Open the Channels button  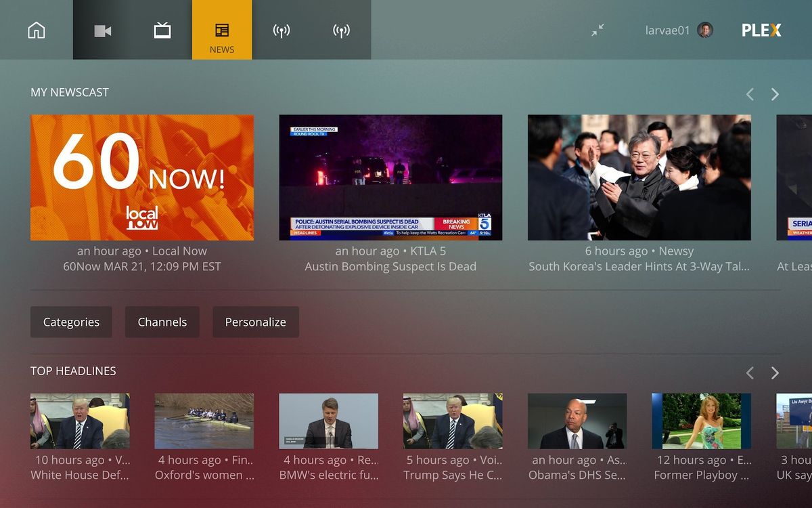(162, 322)
